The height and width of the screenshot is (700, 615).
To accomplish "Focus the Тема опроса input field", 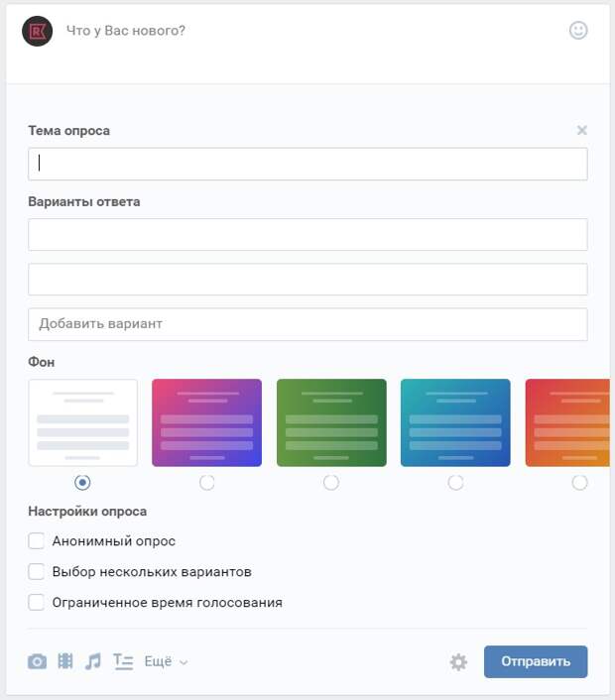I will 307,165.
